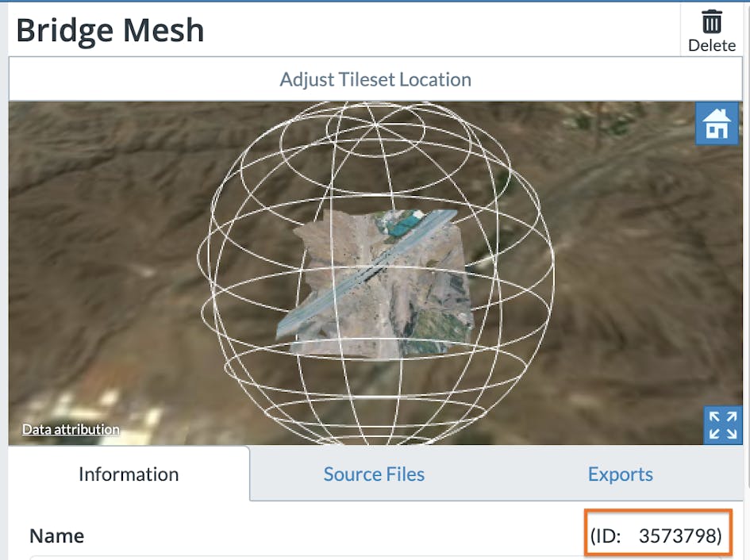
Task: Click the Bridge Mesh title heading
Action: coord(110,29)
